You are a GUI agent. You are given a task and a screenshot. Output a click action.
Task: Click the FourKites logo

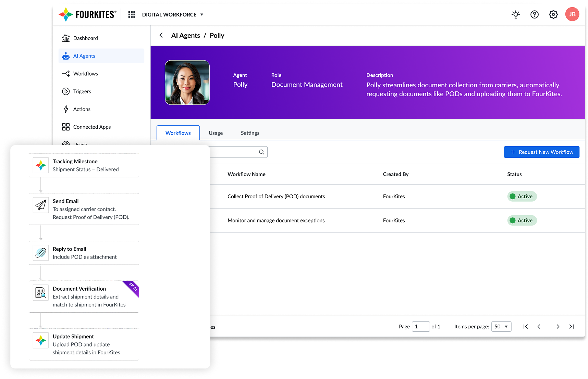click(87, 14)
